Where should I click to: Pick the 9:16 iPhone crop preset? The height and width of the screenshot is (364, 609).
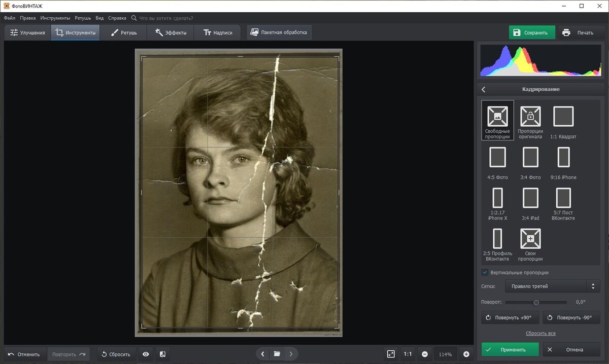point(563,161)
